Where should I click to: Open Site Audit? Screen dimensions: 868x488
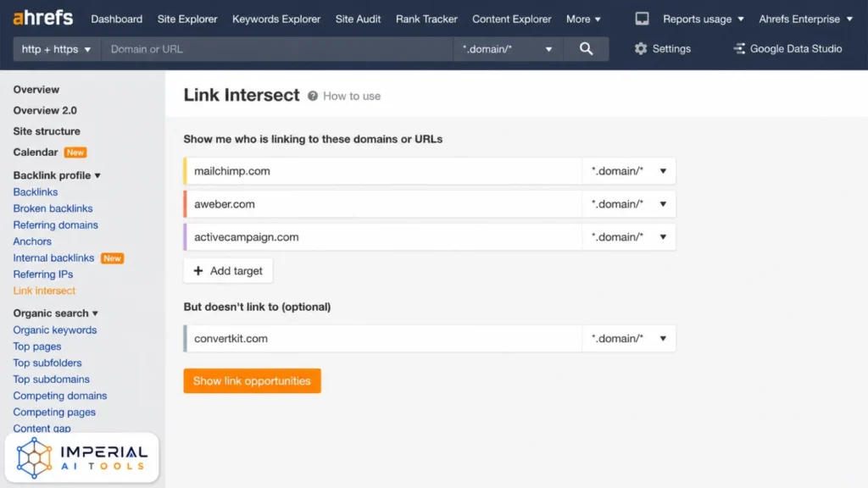358,19
